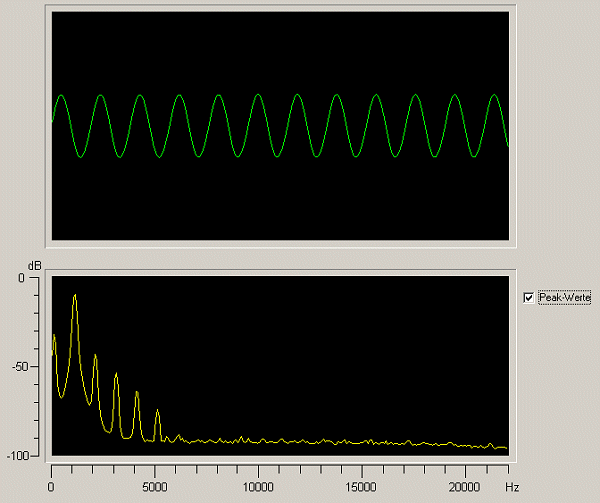
Task: Click the first trough of green waveform
Action: point(81,157)
